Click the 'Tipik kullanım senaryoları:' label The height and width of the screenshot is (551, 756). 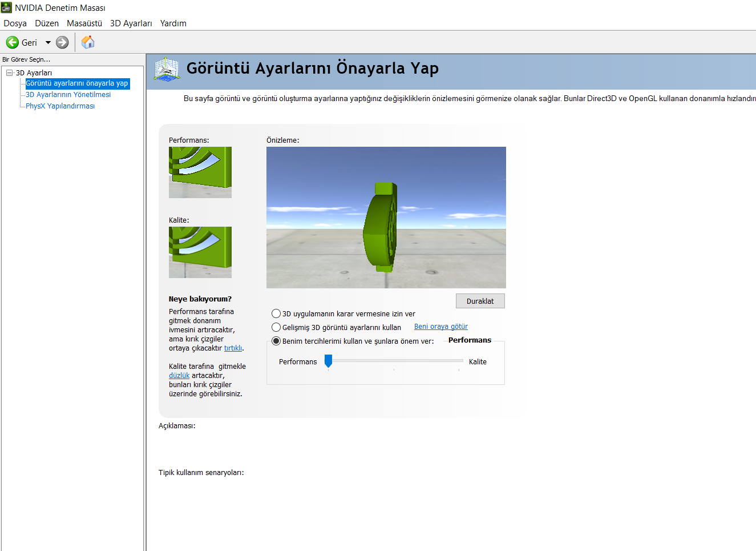coord(201,473)
